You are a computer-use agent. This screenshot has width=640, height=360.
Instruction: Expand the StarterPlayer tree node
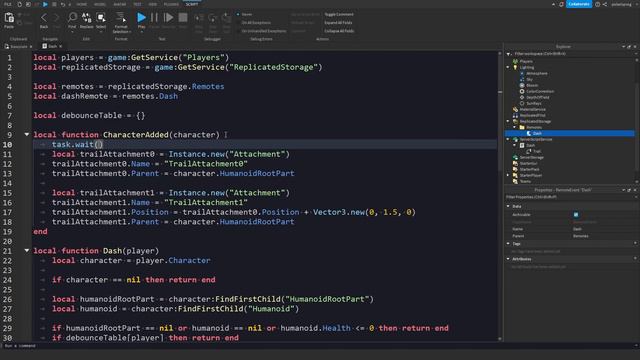tap(508, 175)
